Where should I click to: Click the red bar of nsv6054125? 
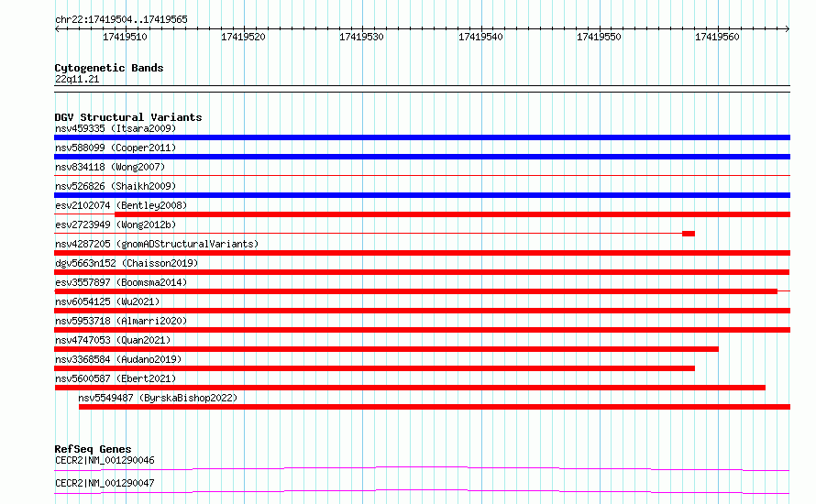coord(422,311)
